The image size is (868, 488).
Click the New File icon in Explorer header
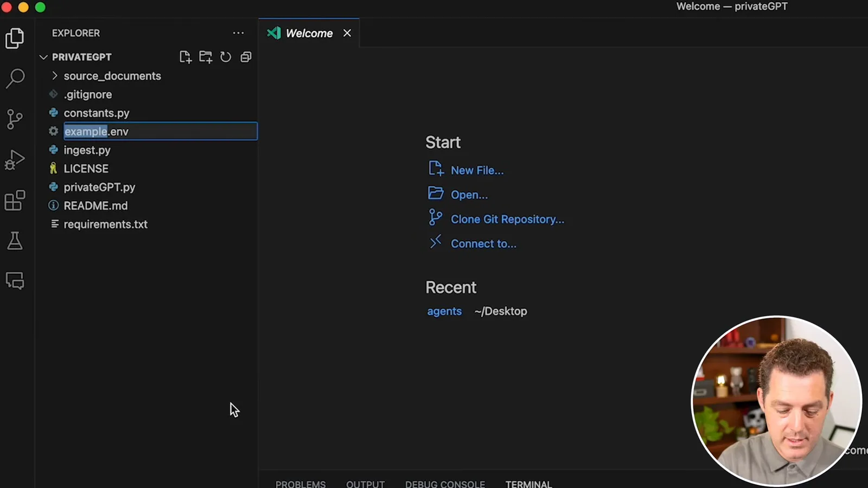(x=186, y=57)
